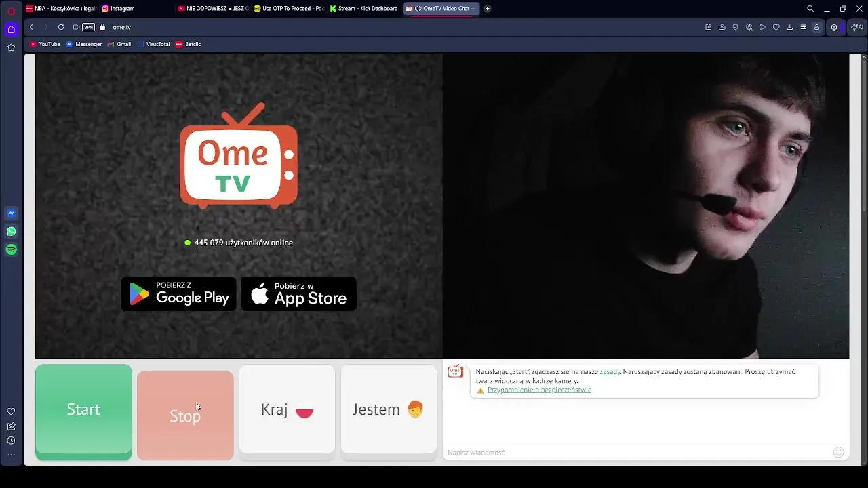The height and width of the screenshot is (488, 868).
Task: Click the OmeTV logo
Action: coord(239,156)
